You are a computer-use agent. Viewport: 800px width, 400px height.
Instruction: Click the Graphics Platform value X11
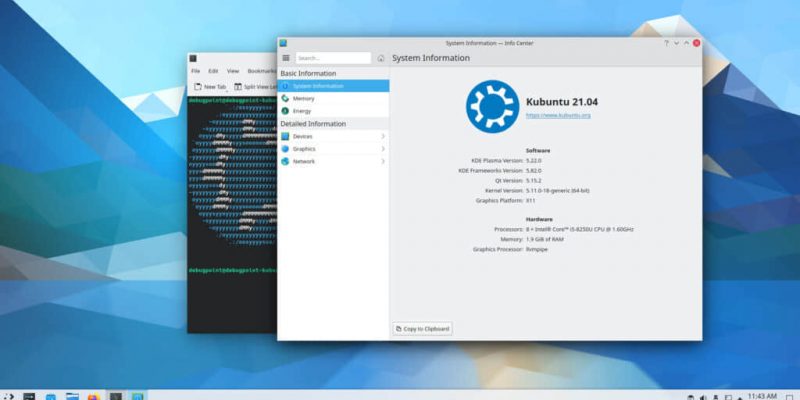[531, 201]
